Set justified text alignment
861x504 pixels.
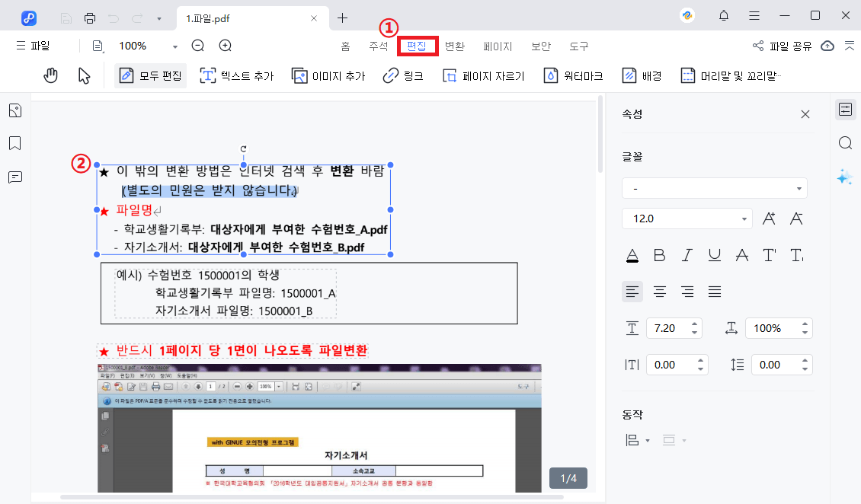(x=715, y=292)
